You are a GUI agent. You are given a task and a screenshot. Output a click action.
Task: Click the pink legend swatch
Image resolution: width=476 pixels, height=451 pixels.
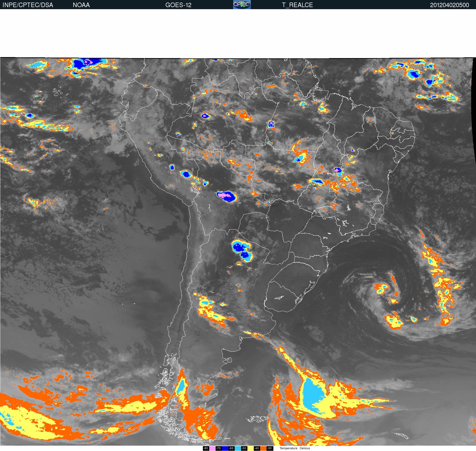pyautogui.click(x=212, y=448)
